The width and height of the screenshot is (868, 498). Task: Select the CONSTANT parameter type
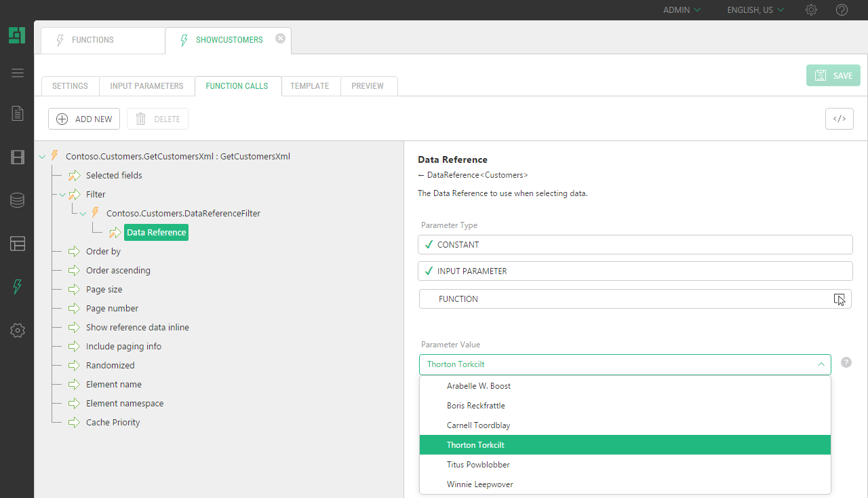click(635, 245)
